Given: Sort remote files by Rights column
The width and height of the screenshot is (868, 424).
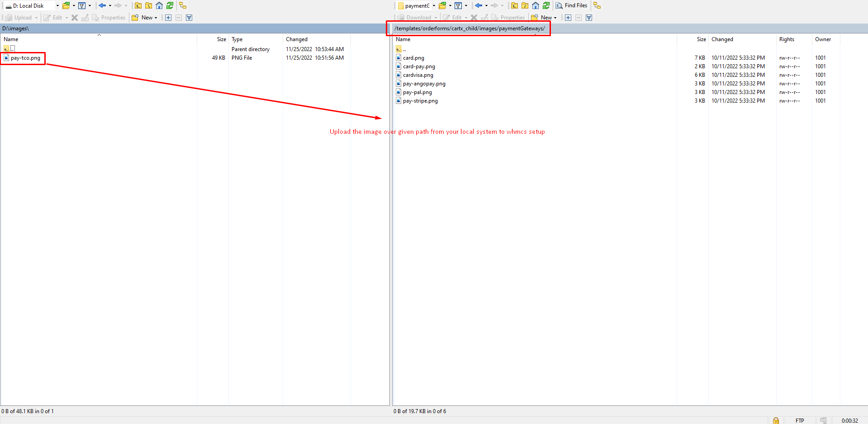Looking at the screenshot, I should [x=787, y=39].
